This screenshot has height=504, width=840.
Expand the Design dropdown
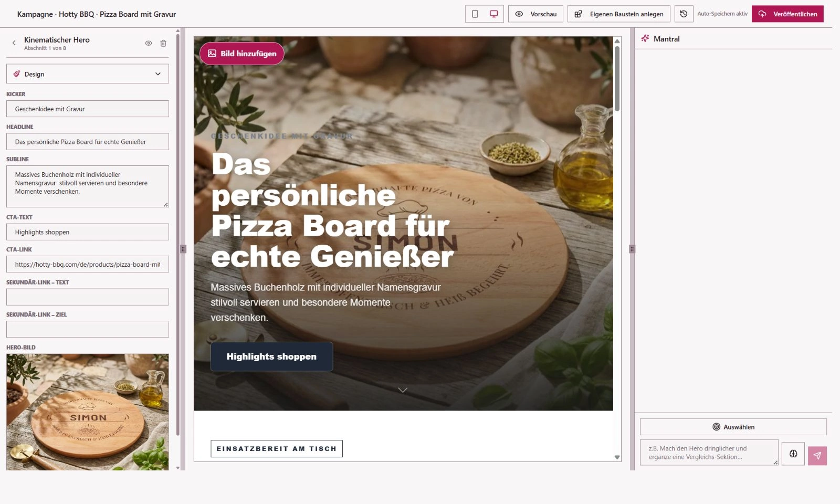click(88, 74)
